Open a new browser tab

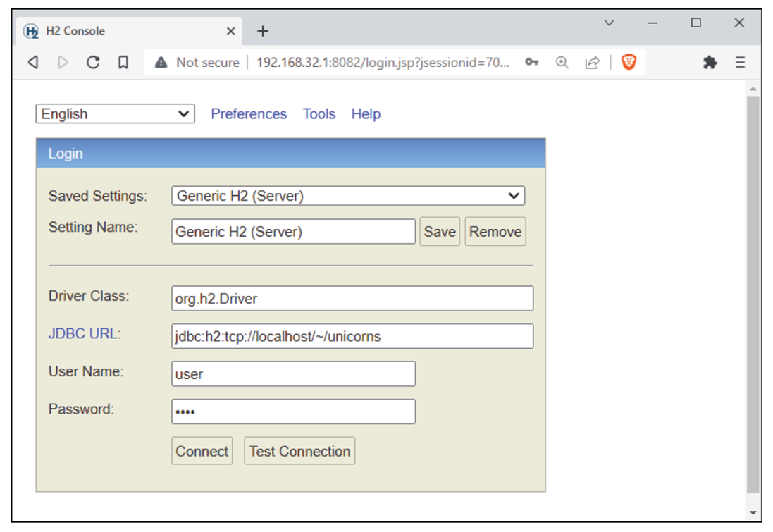(x=262, y=30)
